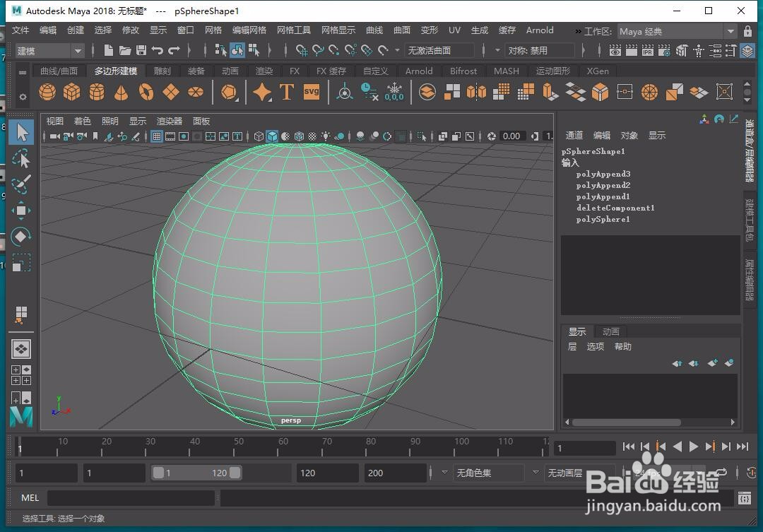Open the 无角色集 character set dropdown
The height and width of the screenshot is (532, 763).
point(490,473)
